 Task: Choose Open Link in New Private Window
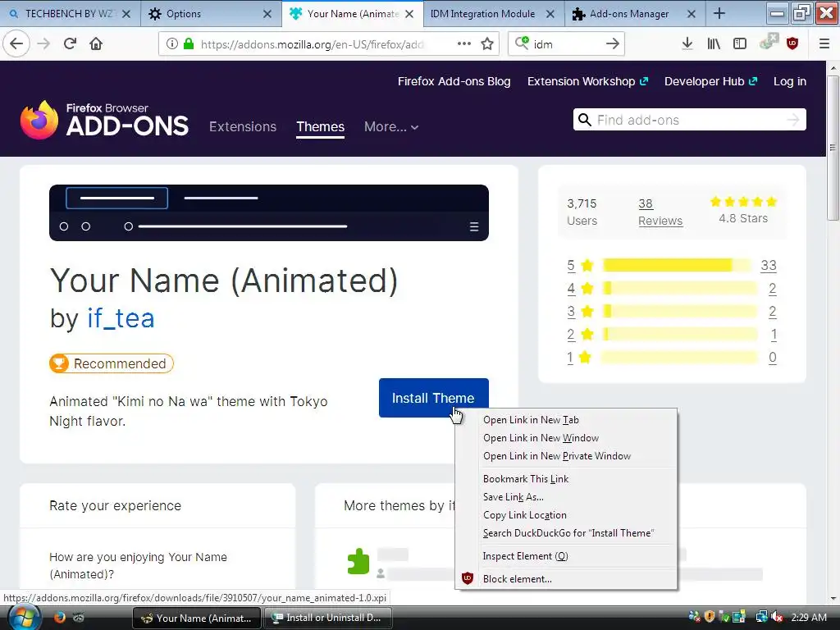click(x=566, y=456)
